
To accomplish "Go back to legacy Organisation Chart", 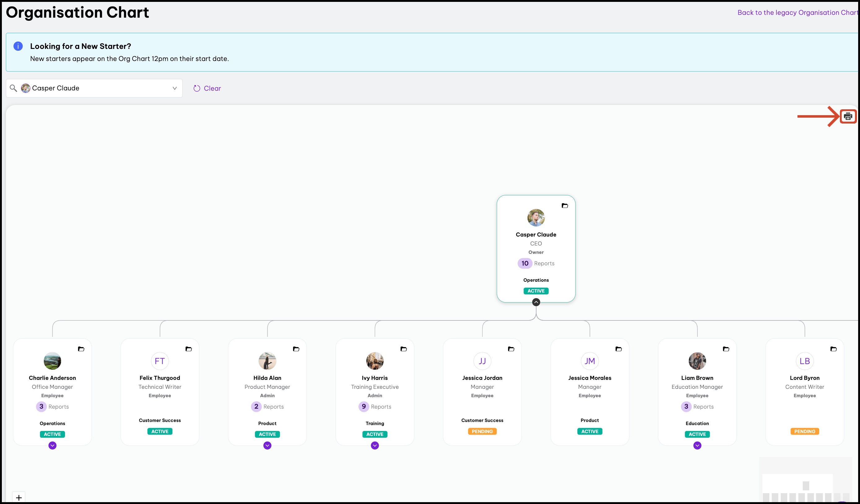I will [797, 13].
